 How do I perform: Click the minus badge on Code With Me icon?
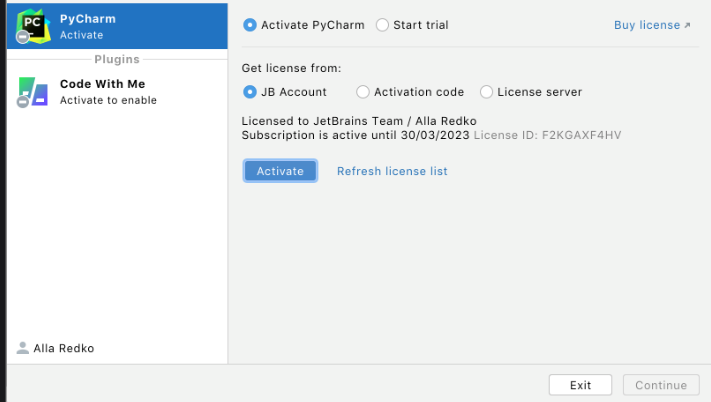[23, 102]
